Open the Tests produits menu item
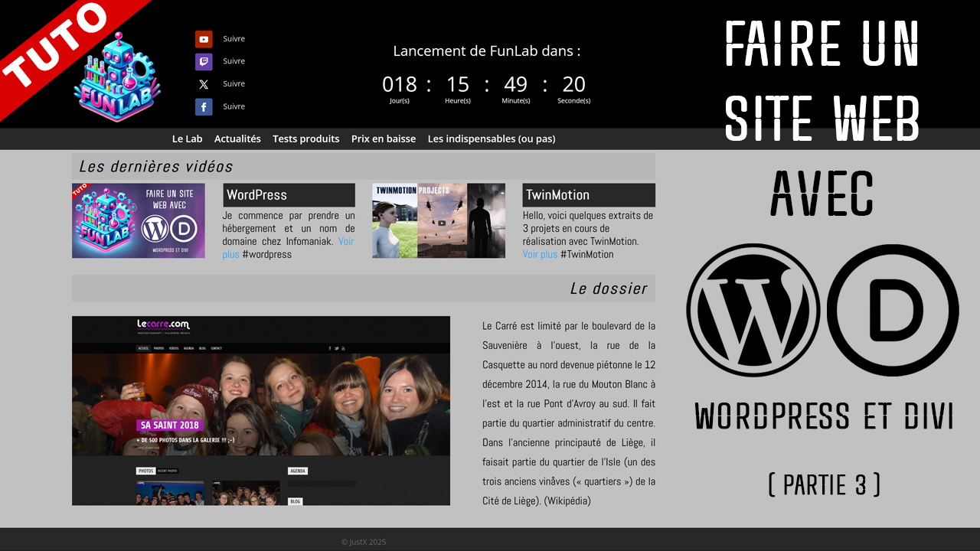 (x=306, y=139)
